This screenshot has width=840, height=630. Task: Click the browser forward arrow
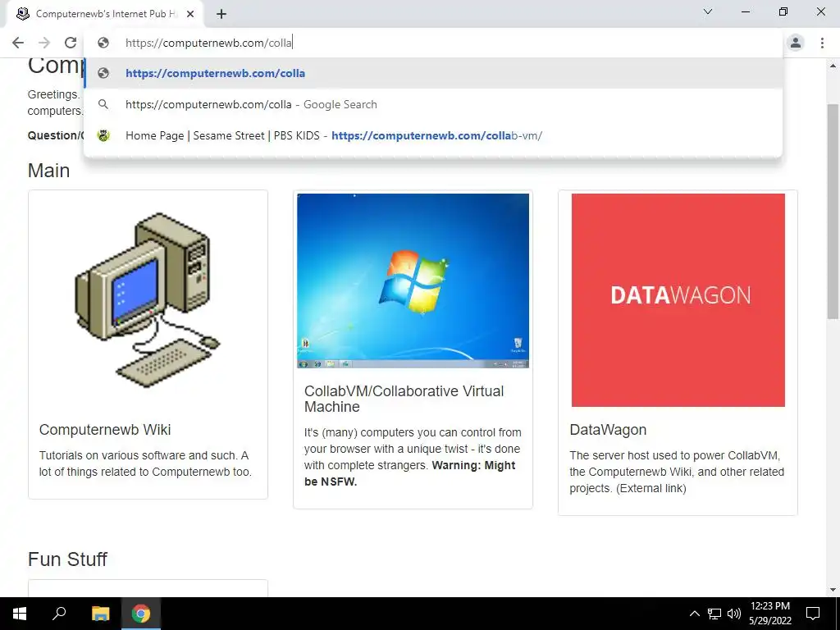pyautogui.click(x=44, y=43)
